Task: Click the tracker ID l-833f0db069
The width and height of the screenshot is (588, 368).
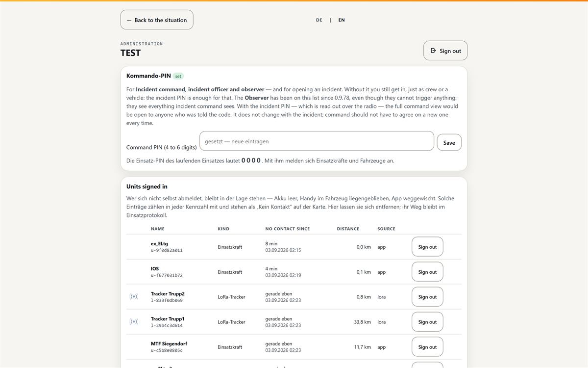Action: 167,300
